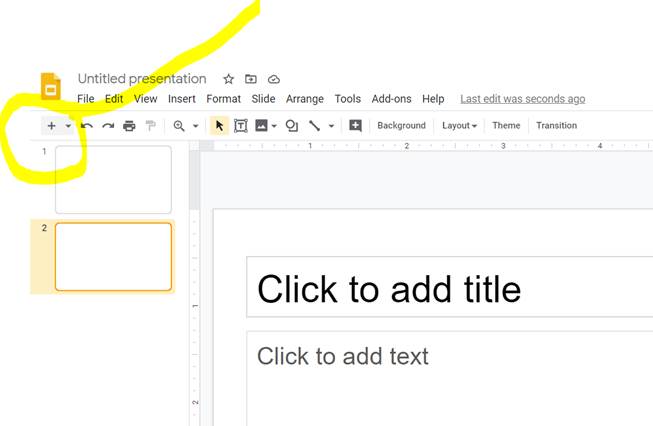Choose the select cursor tool
This screenshot has width=653, height=426.
[x=219, y=126]
